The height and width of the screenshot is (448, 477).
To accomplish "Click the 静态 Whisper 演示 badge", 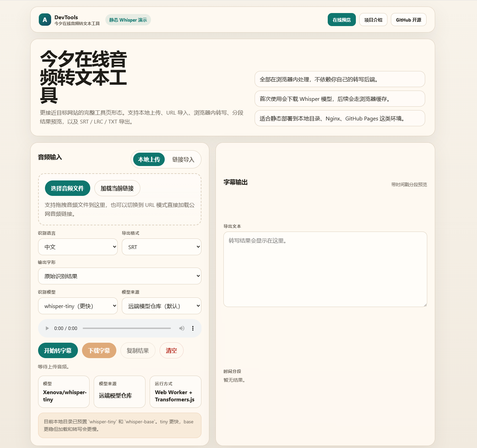I will (x=128, y=20).
